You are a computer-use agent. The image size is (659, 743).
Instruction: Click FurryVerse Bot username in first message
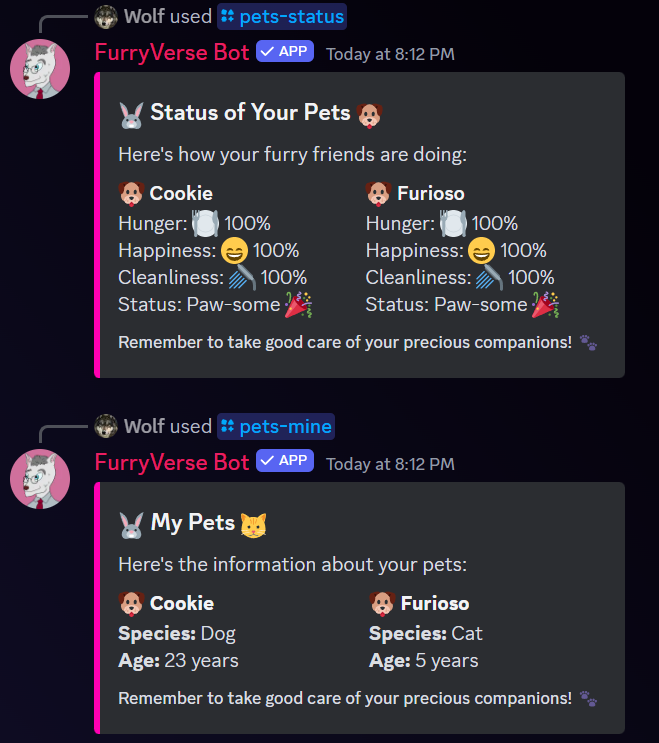[x=172, y=53]
